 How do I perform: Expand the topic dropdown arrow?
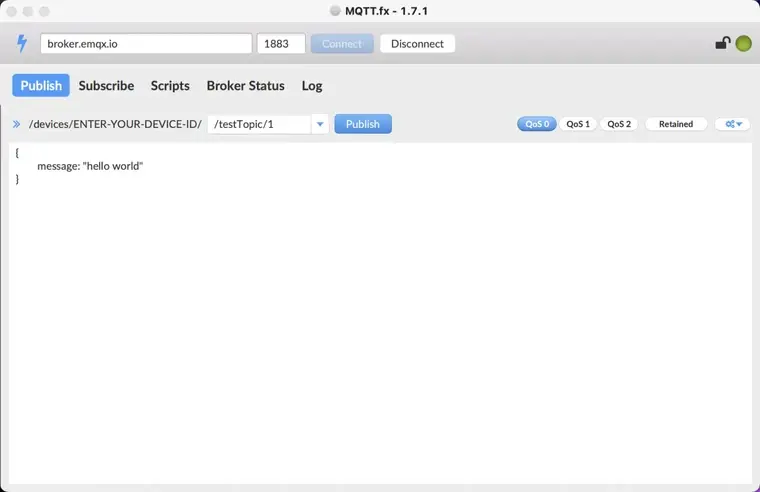coord(320,124)
